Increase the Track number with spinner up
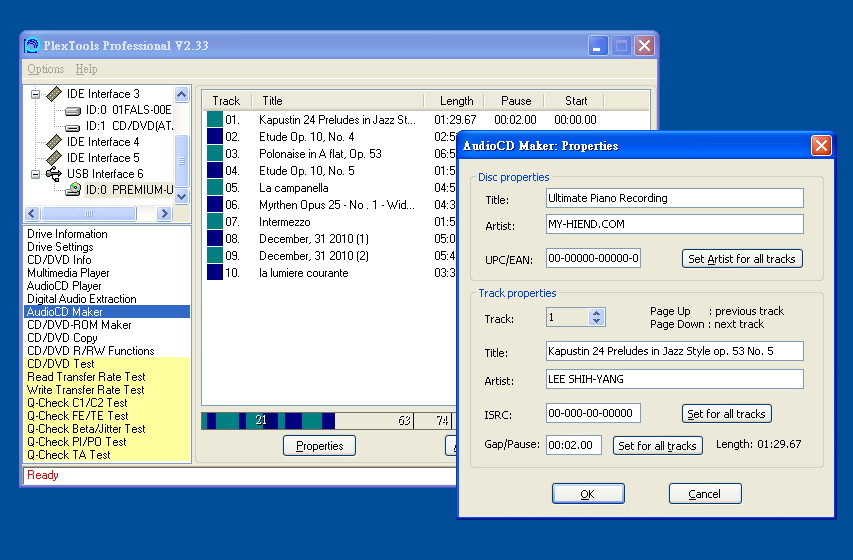The width and height of the screenshot is (853, 560). (x=597, y=313)
